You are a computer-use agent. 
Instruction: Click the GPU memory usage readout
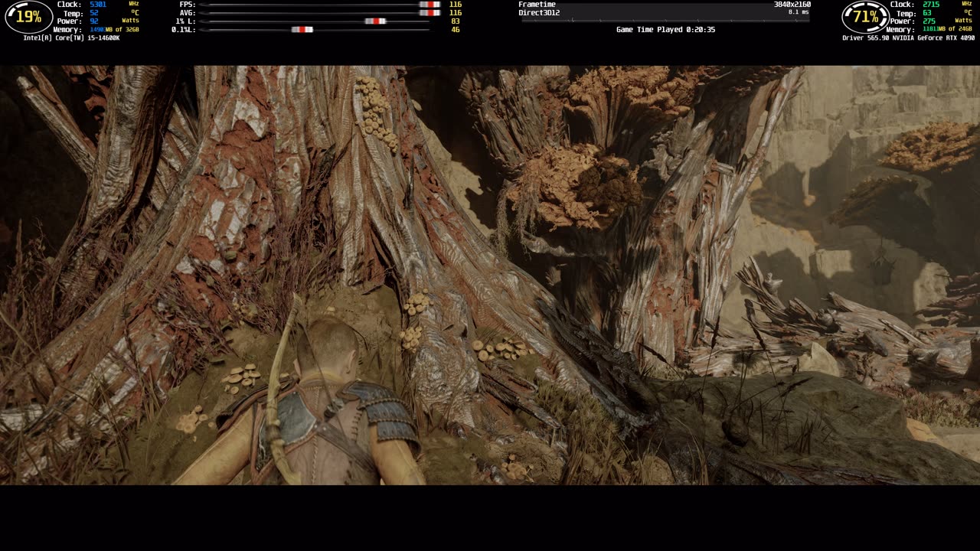(949, 30)
